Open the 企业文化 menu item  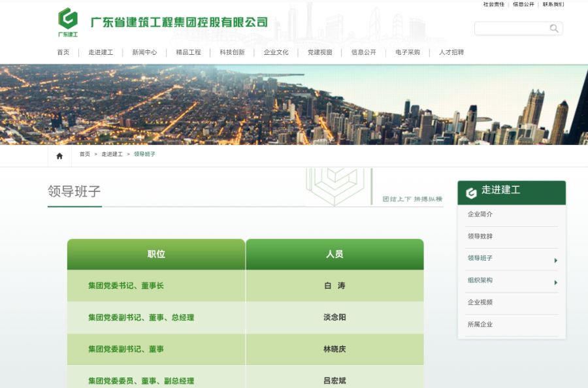point(276,52)
